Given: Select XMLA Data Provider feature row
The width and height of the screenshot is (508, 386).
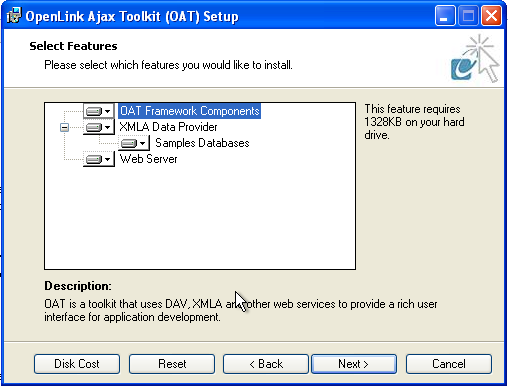Looking at the screenshot, I should [x=168, y=127].
